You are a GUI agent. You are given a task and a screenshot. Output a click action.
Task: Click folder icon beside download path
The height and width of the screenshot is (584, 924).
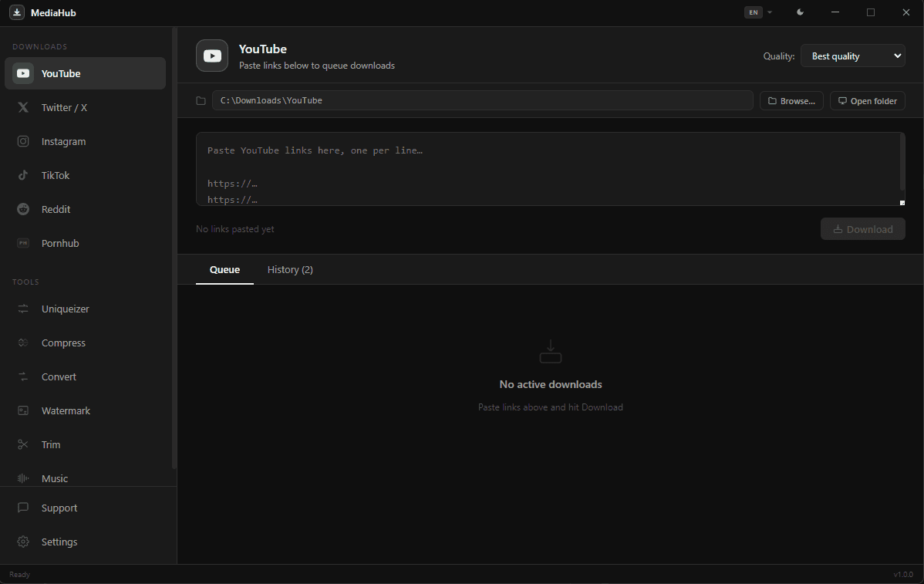(201, 101)
